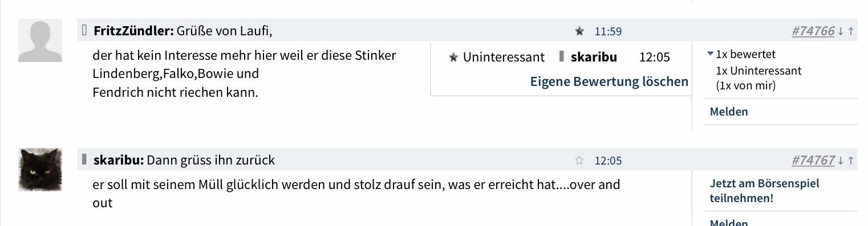Open skaribu's name in the rating box
The image size is (868, 226).
594,57
